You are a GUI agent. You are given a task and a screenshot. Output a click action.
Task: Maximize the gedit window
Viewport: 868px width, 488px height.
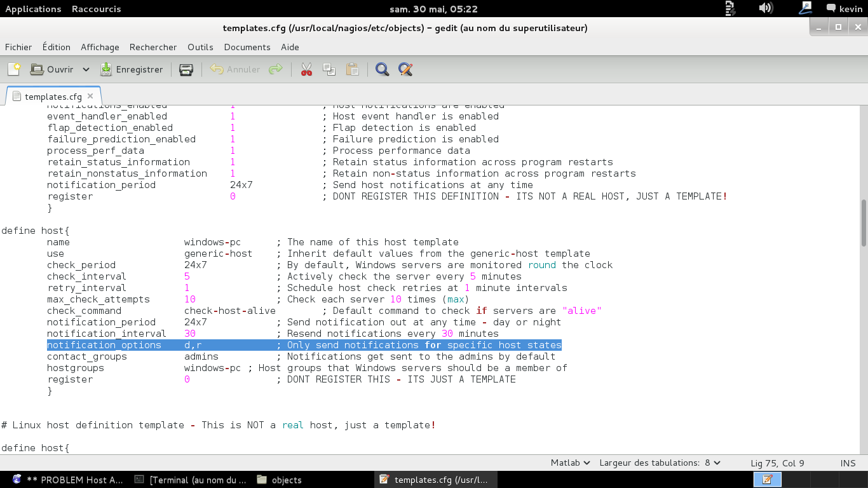pyautogui.click(x=838, y=27)
